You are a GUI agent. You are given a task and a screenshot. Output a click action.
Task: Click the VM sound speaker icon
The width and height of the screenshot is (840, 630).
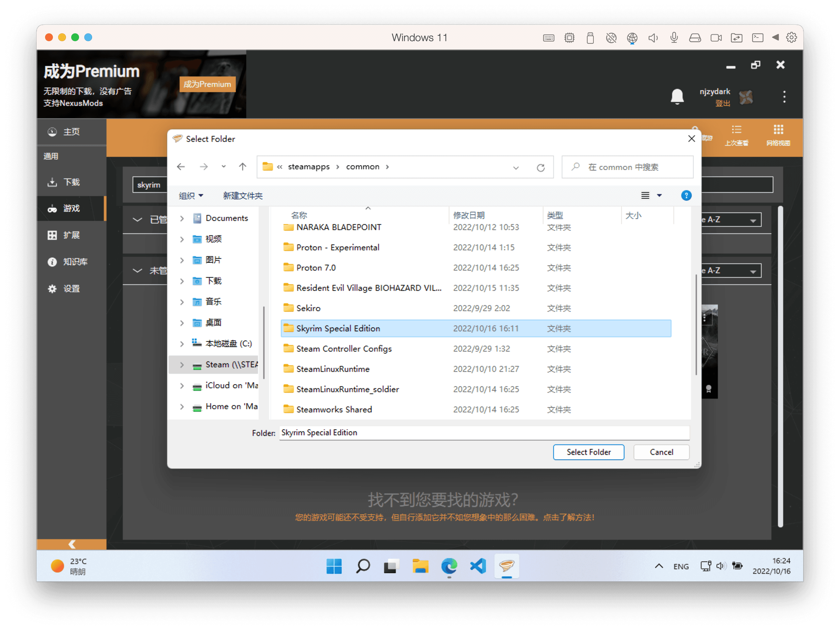pos(653,38)
